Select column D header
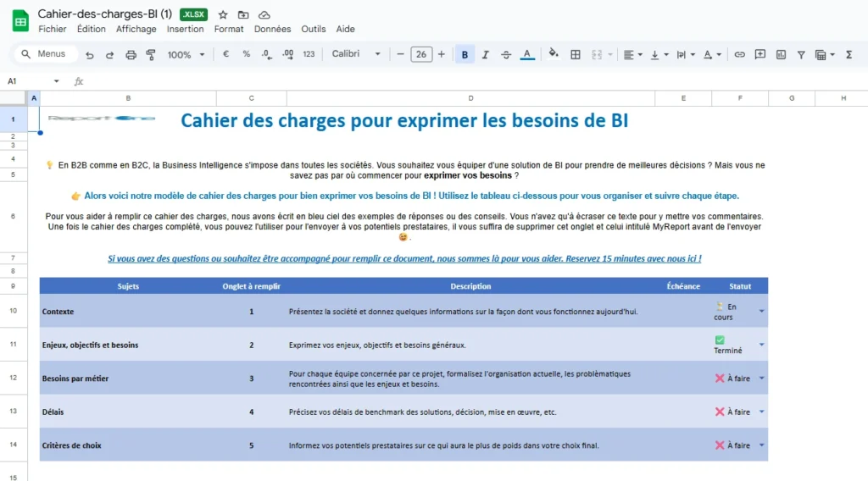The image size is (868, 481). click(470, 98)
